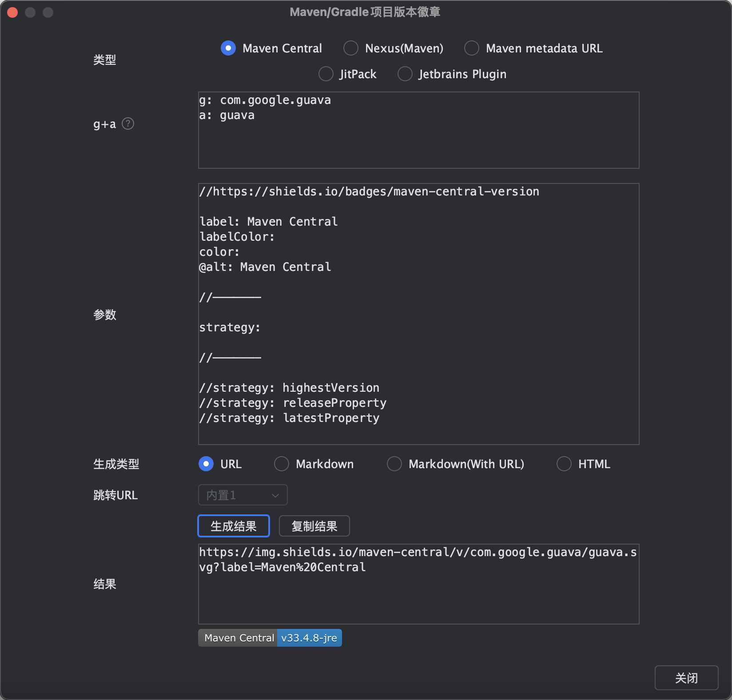The height and width of the screenshot is (700, 732).
Task: Click the 关闭 button
Action: [686, 677]
